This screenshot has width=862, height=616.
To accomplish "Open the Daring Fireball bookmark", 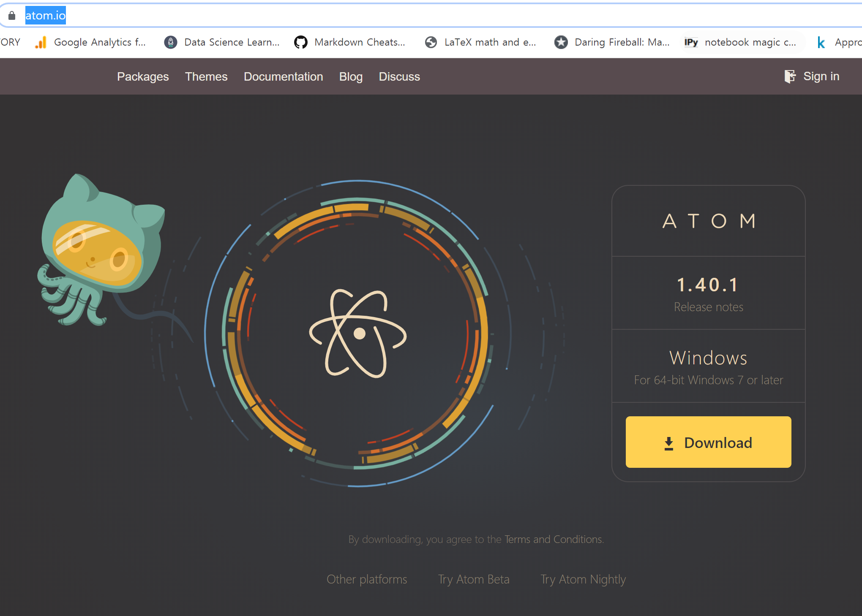I will pyautogui.click(x=613, y=42).
